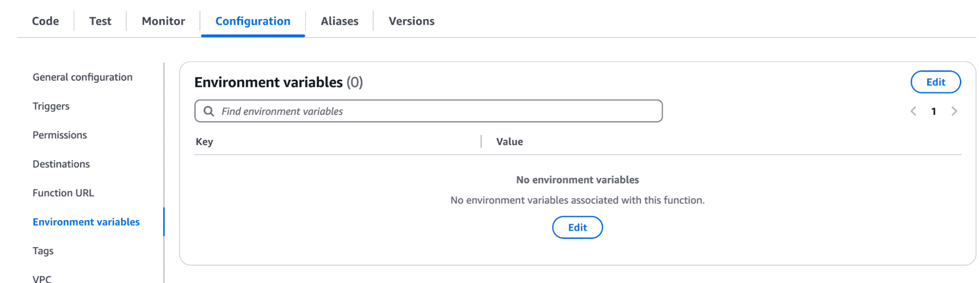Select page number 1
980x283 pixels.
(x=933, y=111)
